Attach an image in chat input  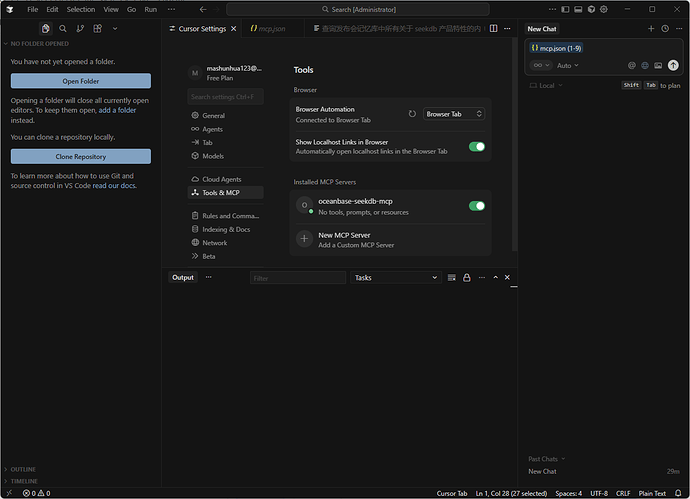659,65
